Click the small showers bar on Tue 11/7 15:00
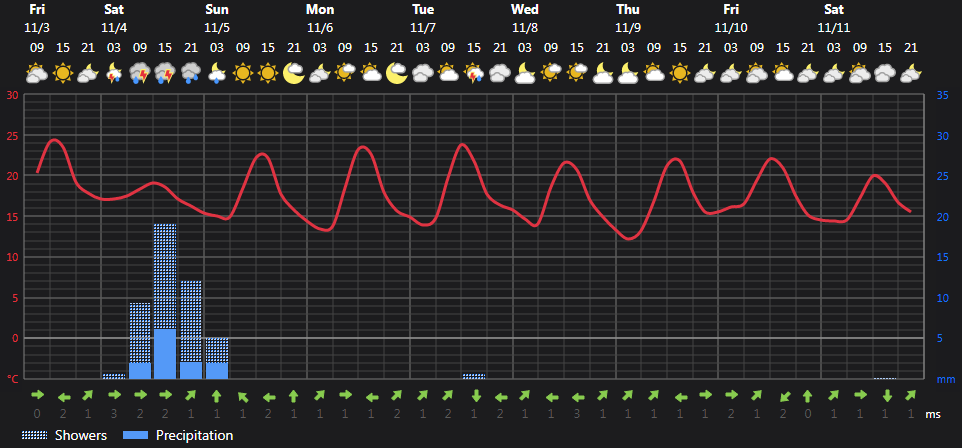Image resolution: width=962 pixels, height=448 pixels. (474, 376)
